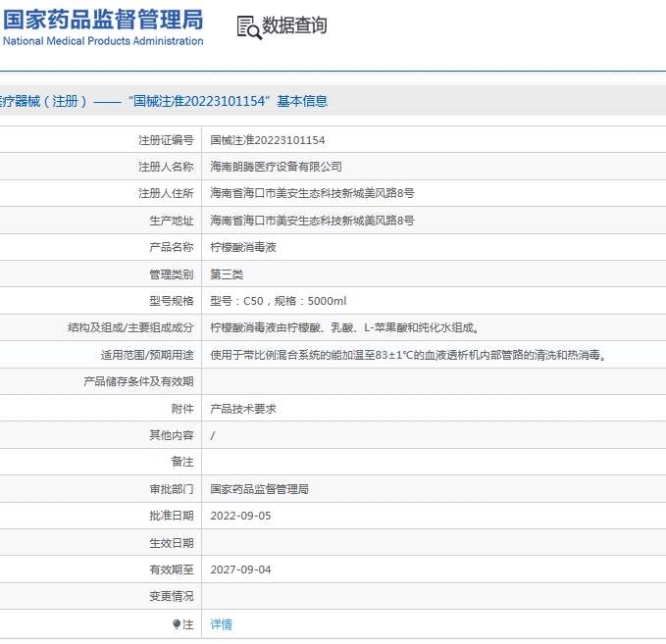This screenshot has height=644, width=666.
Task: Click expiry date 2027-09-04
Action: (240, 570)
